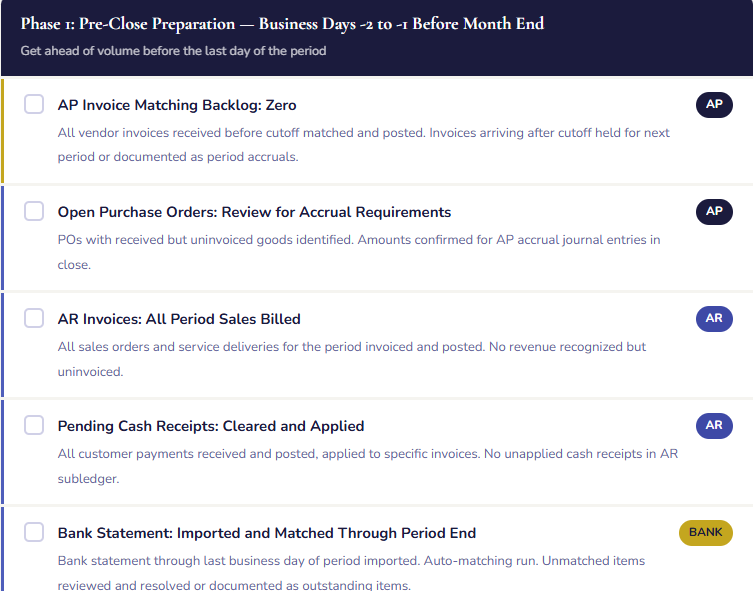Click the Open Purchase Orders task title
This screenshot has height=591, width=753.
[254, 212]
